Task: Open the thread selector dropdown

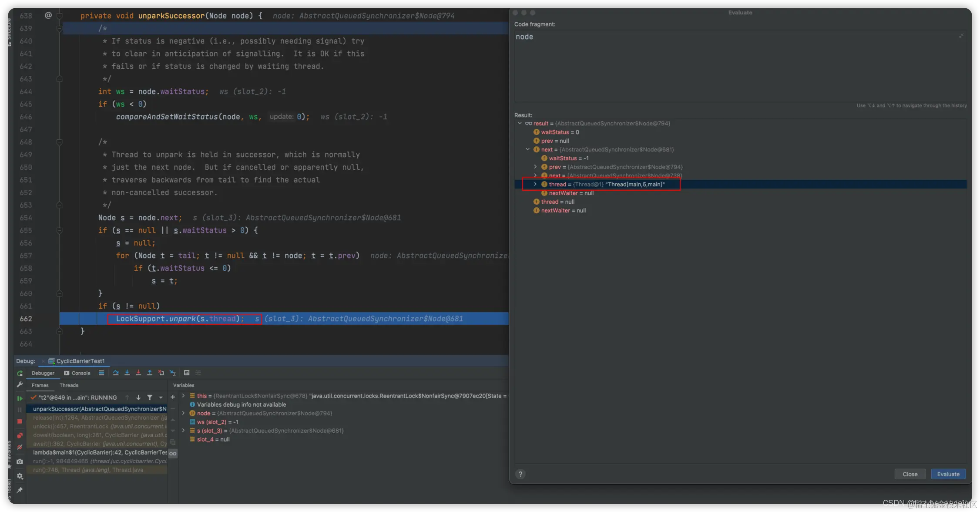Action: click(x=161, y=397)
